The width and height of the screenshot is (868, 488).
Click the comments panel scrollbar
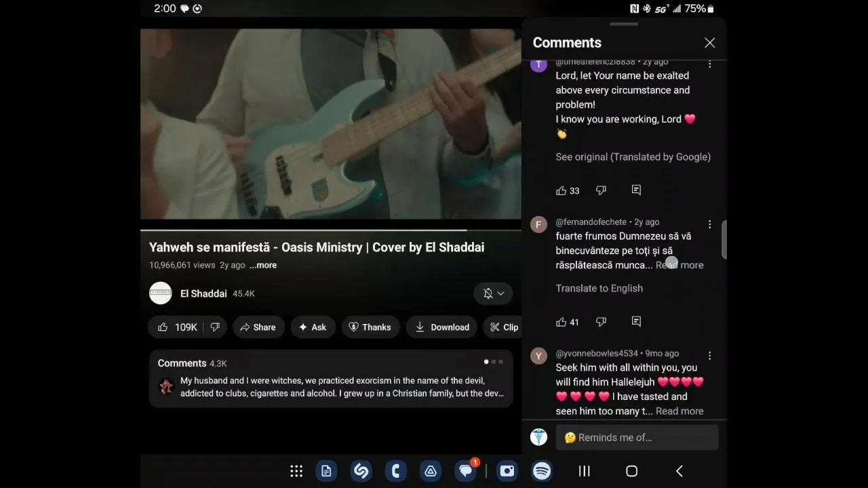(x=724, y=239)
